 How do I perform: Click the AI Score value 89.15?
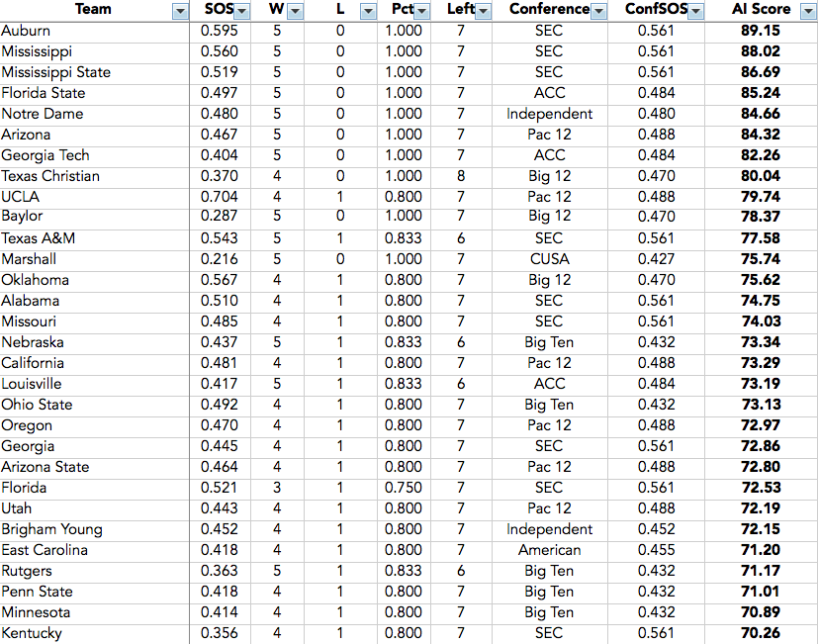[761, 31]
